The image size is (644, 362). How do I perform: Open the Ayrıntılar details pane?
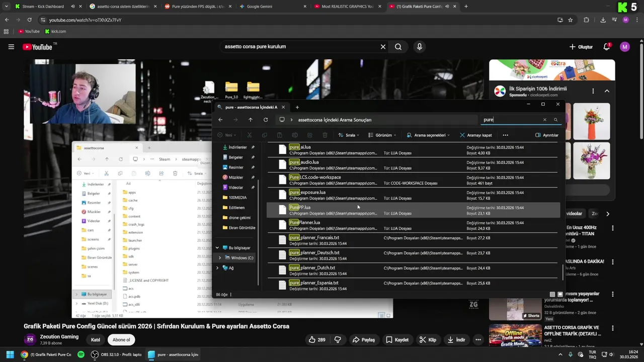[x=547, y=135]
